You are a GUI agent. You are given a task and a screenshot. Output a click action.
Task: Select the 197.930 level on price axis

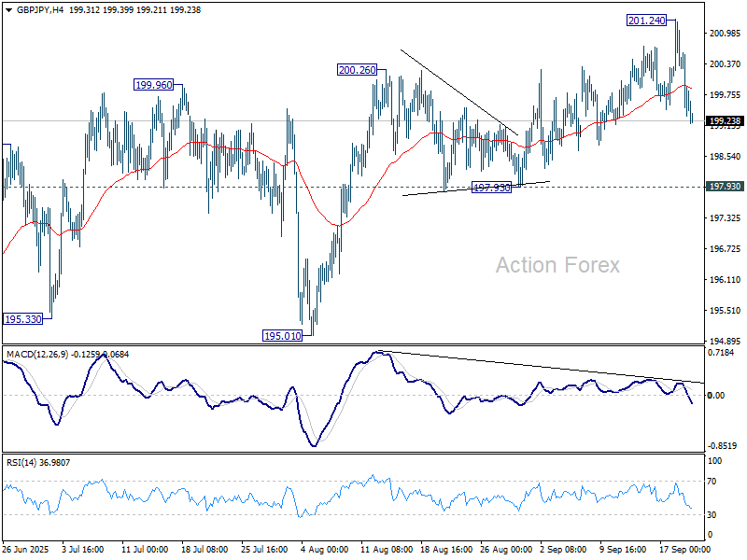726,187
